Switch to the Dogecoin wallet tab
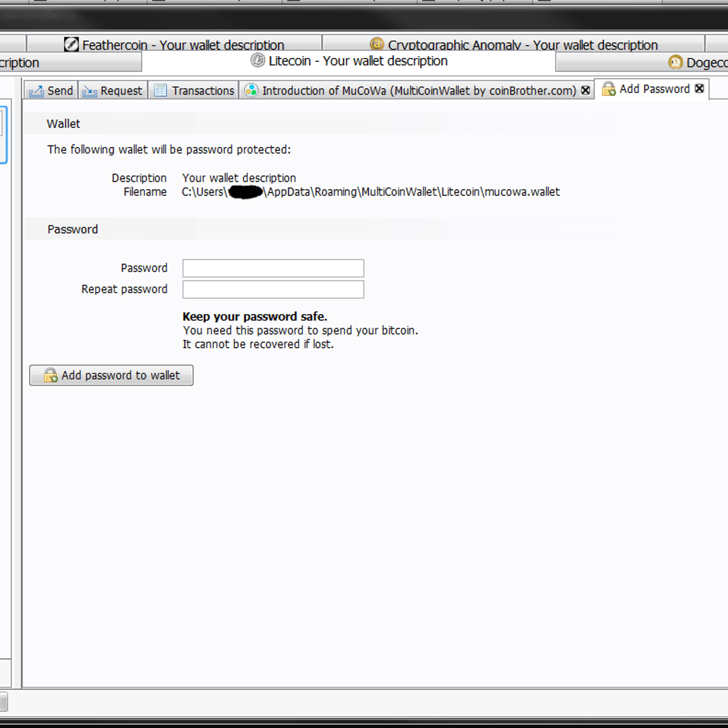 [x=642, y=62]
